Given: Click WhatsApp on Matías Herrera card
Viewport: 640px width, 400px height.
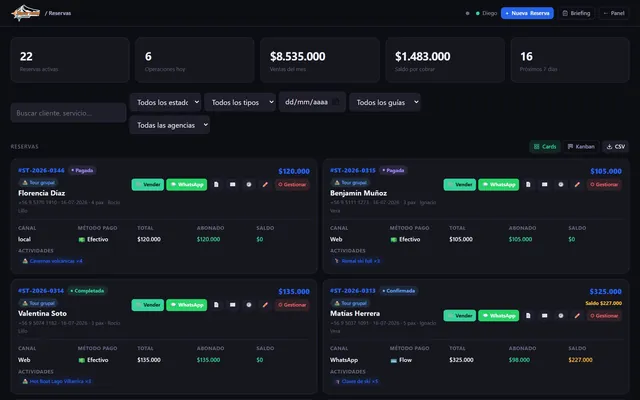Looking at the screenshot, I should click(498, 316).
